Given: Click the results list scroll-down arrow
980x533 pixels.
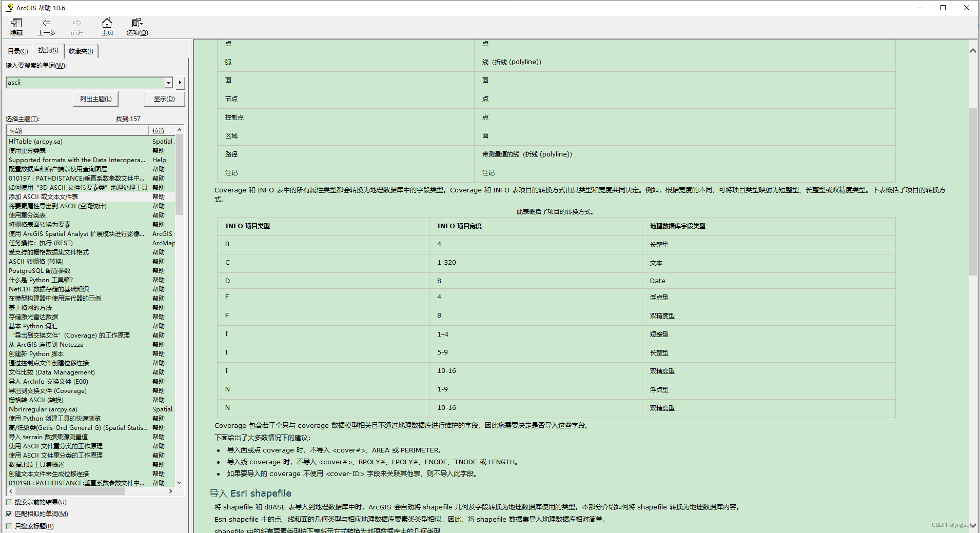Looking at the screenshot, I should tap(179, 483).
